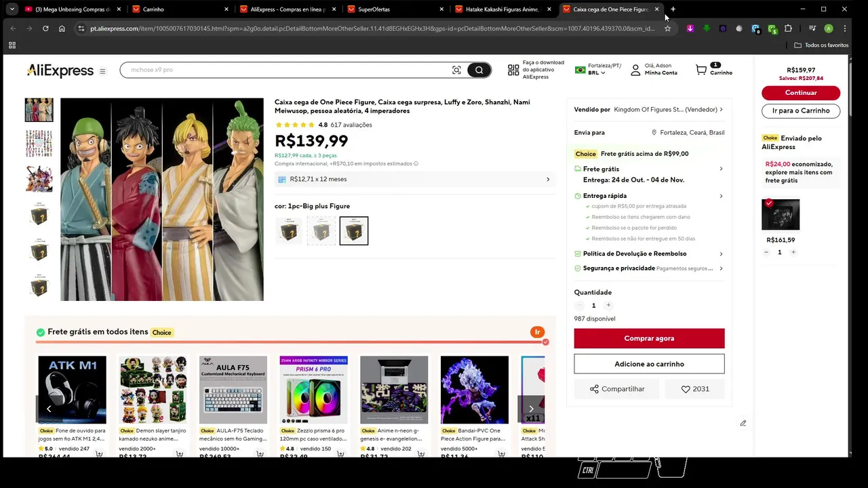Select the first mystery box color option
This screenshot has height=488, width=868.
pyautogui.click(x=289, y=231)
